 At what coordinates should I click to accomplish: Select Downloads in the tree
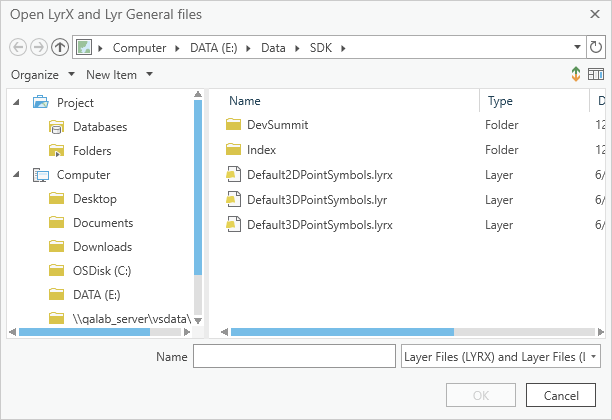(103, 247)
